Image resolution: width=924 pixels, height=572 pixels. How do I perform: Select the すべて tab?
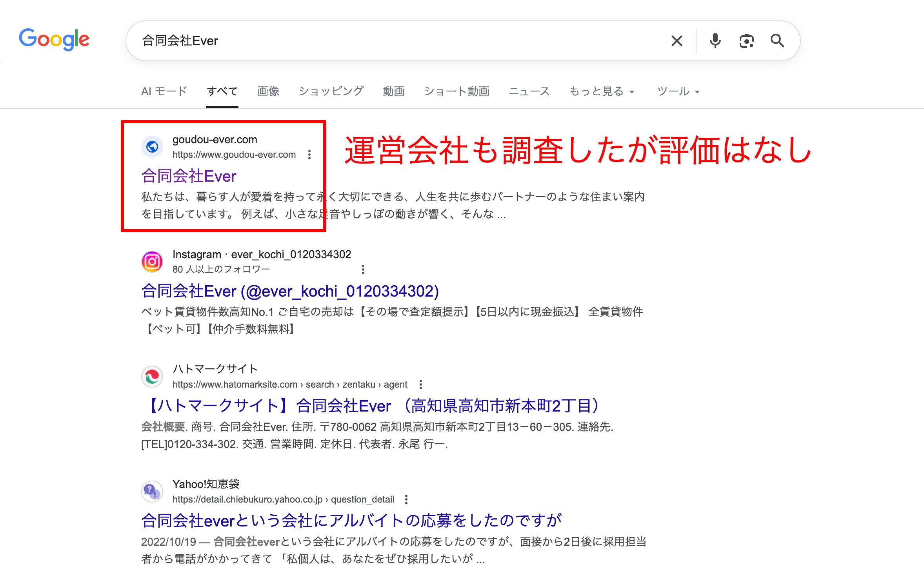click(x=222, y=91)
